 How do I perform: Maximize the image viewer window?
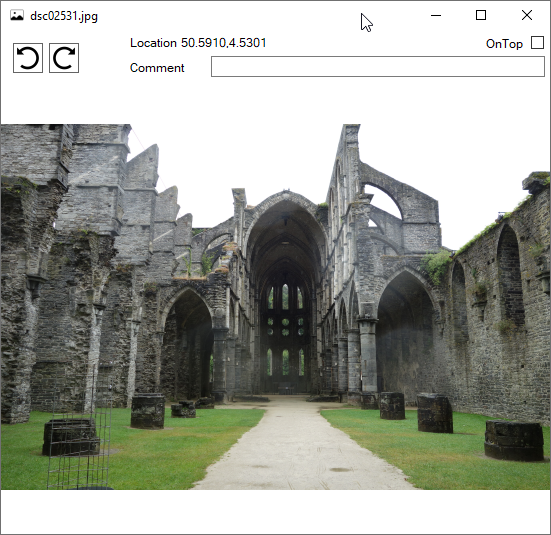481,15
